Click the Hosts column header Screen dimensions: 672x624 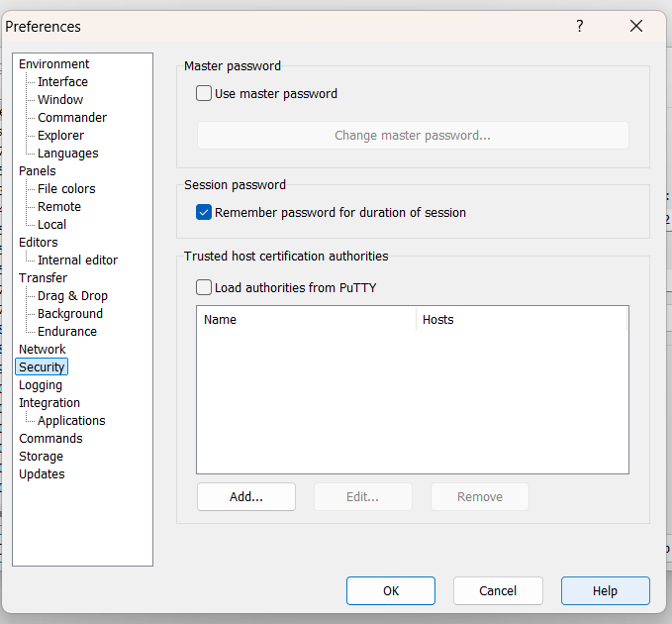pos(522,320)
